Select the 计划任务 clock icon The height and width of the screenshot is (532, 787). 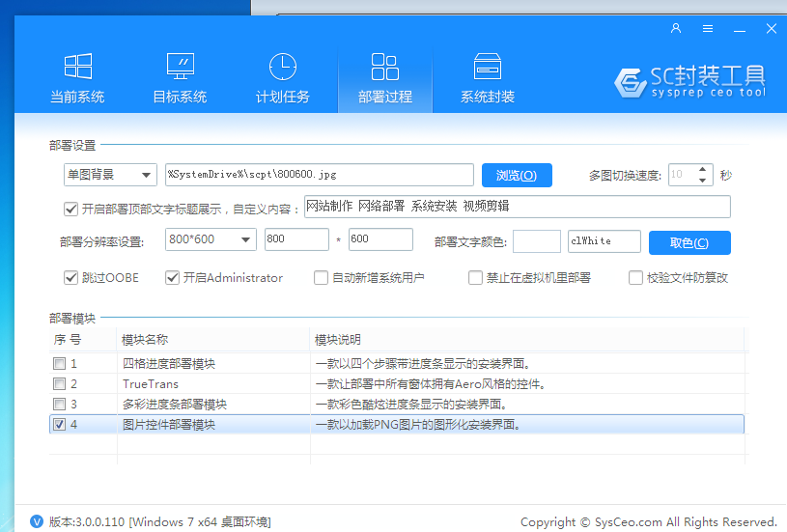282,66
